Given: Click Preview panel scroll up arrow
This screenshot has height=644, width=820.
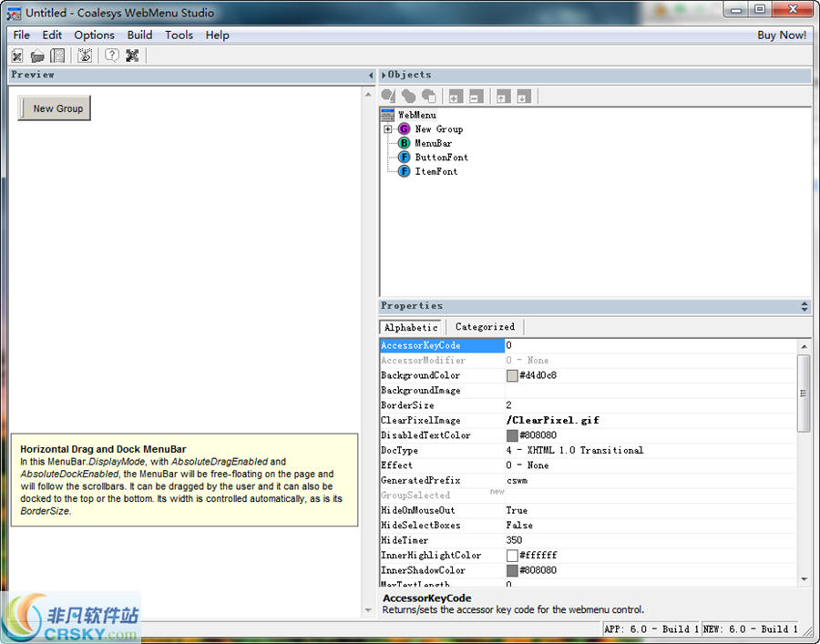Looking at the screenshot, I should [368, 95].
